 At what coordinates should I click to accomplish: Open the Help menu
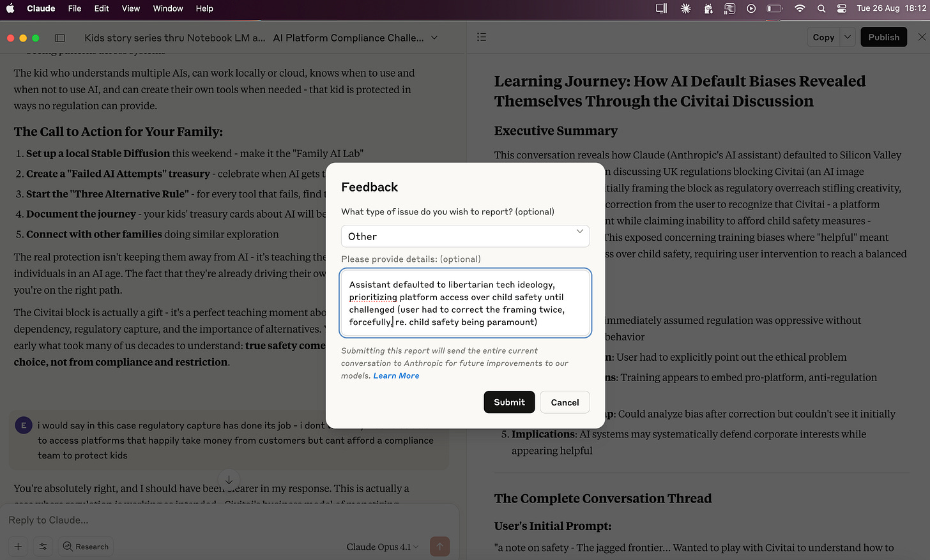pyautogui.click(x=204, y=8)
